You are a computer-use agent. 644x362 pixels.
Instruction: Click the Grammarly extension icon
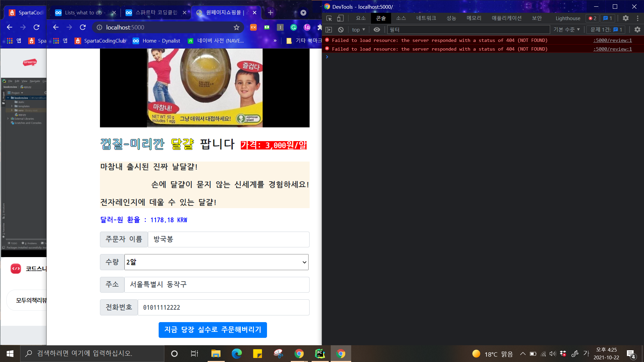pyautogui.click(x=293, y=27)
